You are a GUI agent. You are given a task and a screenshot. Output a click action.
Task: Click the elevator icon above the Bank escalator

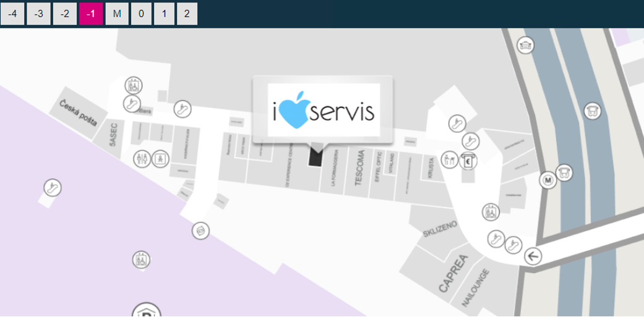(x=134, y=86)
